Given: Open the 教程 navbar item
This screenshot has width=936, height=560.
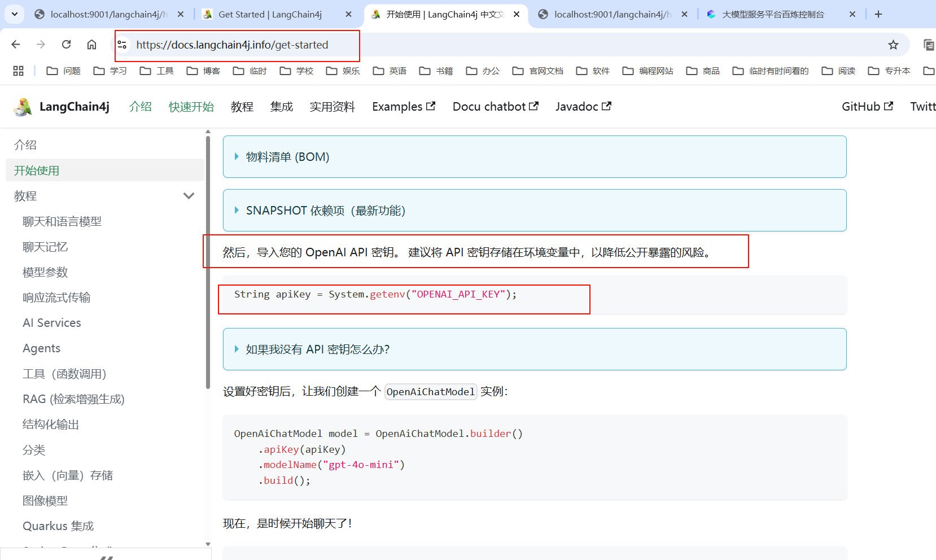Looking at the screenshot, I should pyautogui.click(x=242, y=107).
